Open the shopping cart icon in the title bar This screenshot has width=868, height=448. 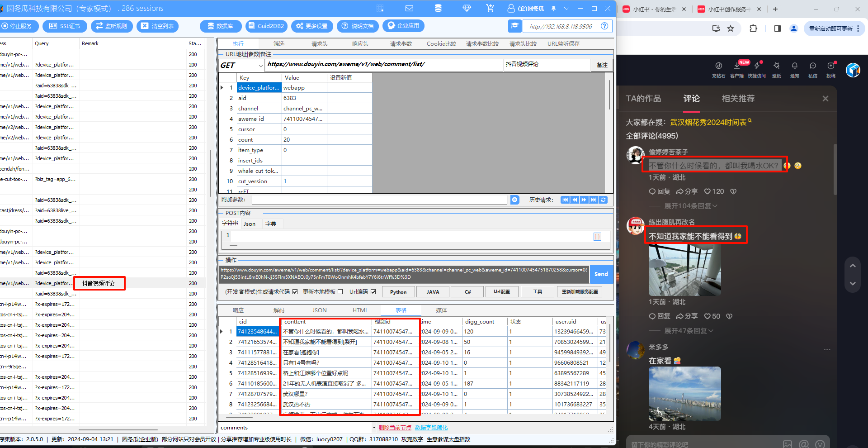point(490,8)
